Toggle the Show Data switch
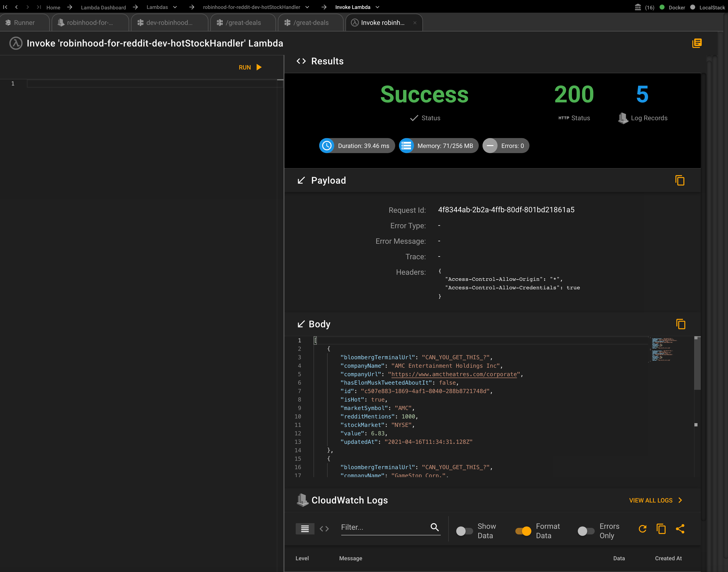The image size is (728, 572). (464, 531)
